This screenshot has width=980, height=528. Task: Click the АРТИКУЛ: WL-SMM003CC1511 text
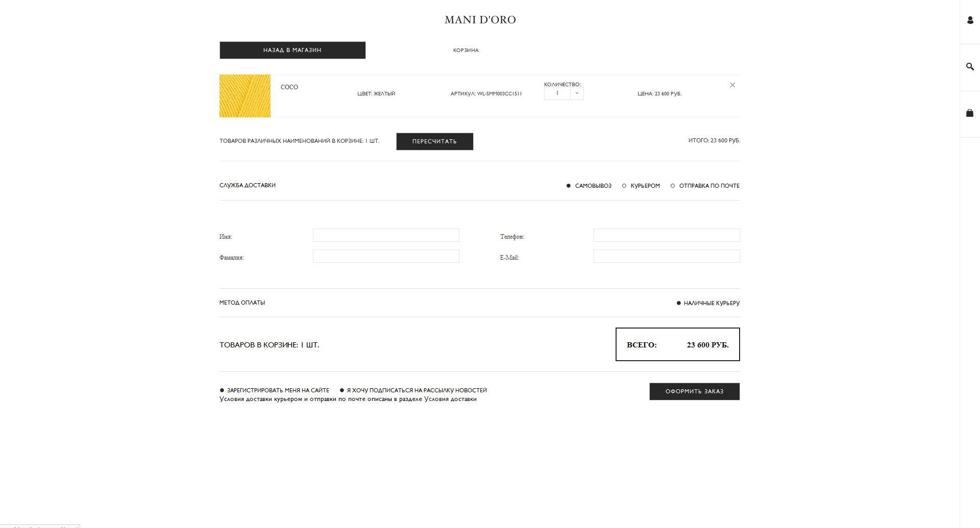coord(486,94)
